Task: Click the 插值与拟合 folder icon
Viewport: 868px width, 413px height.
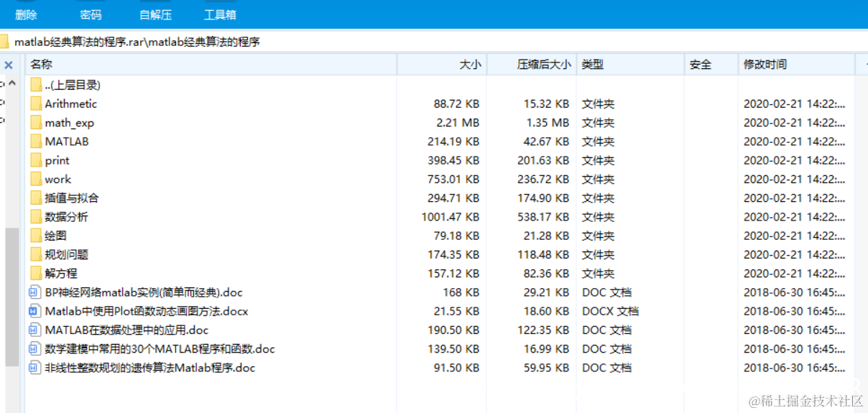Action: click(36, 198)
